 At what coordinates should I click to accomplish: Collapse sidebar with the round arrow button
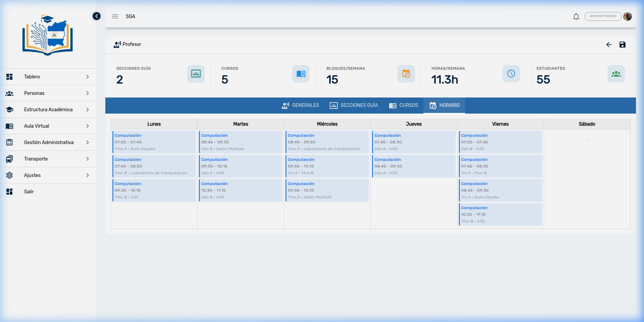(97, 16)
